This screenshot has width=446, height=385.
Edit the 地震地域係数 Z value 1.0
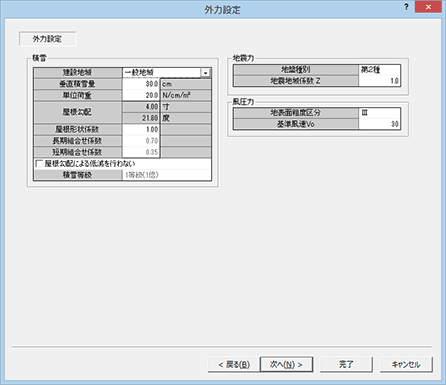[x=379, y=81]
